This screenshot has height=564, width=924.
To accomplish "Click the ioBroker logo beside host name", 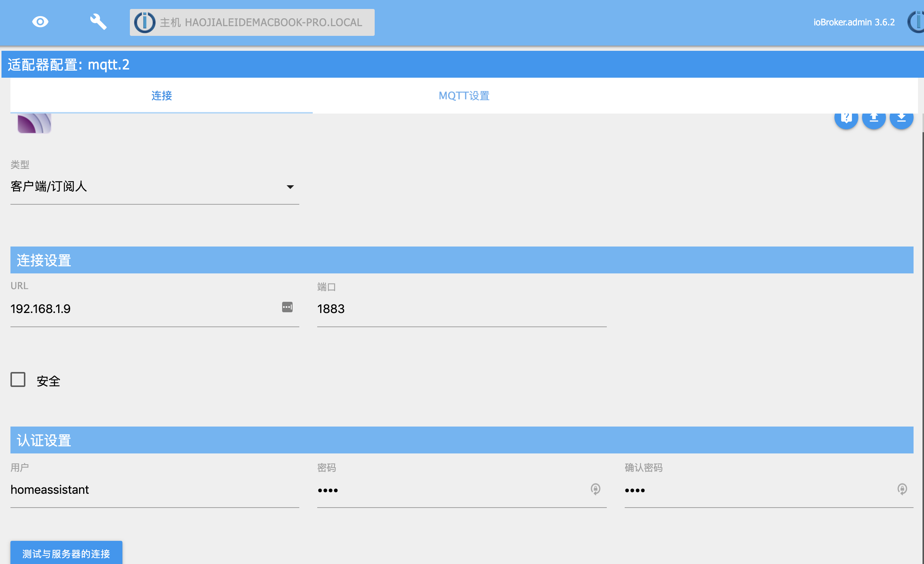I will click(145, 22).
